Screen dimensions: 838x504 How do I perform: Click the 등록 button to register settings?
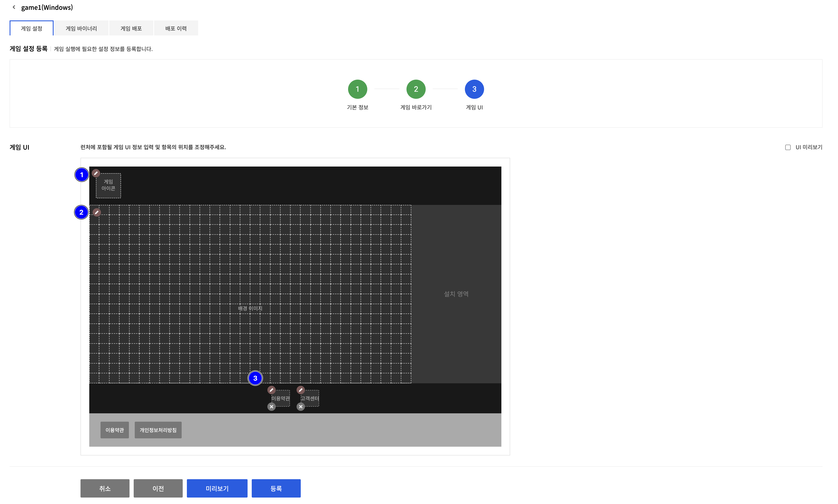276,488
